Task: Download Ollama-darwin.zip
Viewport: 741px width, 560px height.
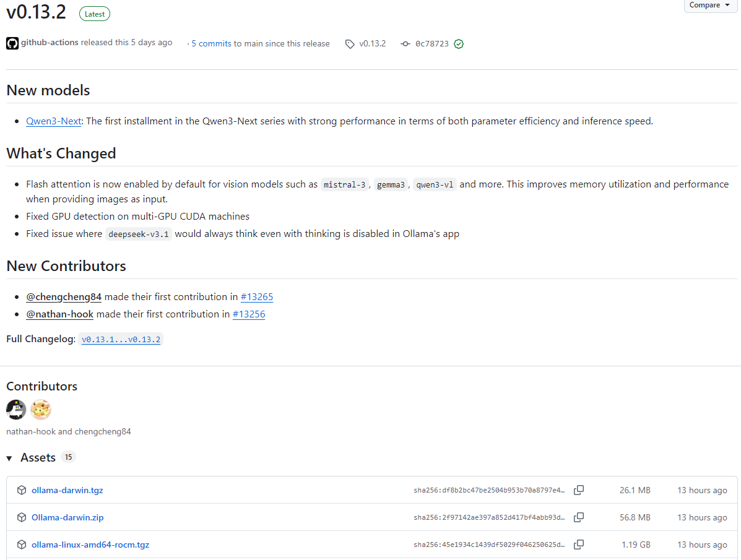Action: click(67, 517)
